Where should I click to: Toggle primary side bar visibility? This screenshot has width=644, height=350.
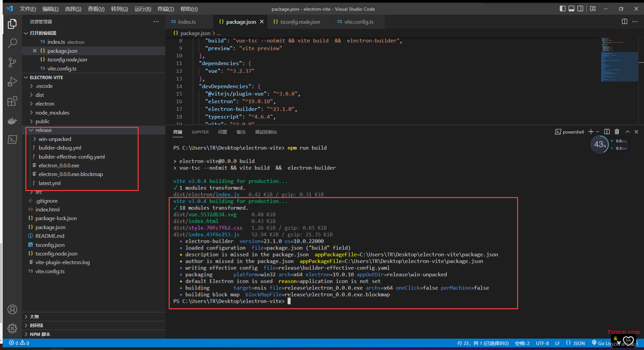tap(562, 9)
